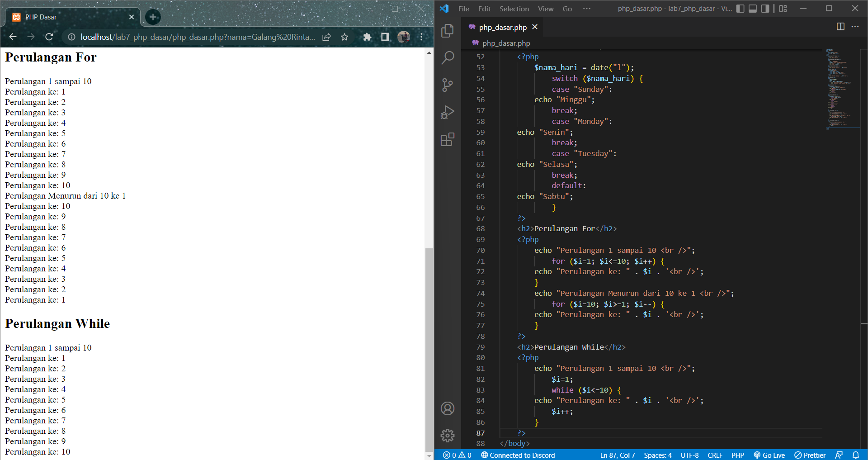Image resolution: width=868 pixels, height=460 pixels.
Task: Open the Customize Layout control
Action: pos(783,9)
